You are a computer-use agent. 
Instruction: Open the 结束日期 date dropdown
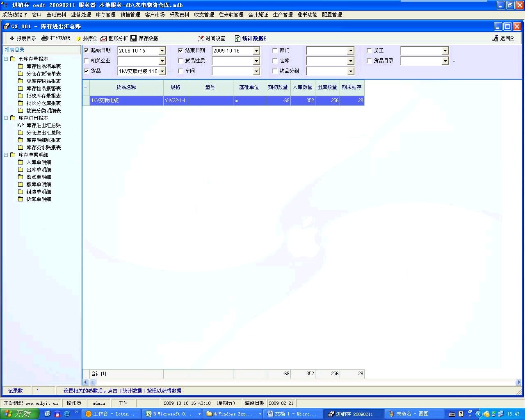[x=256, y=51]
